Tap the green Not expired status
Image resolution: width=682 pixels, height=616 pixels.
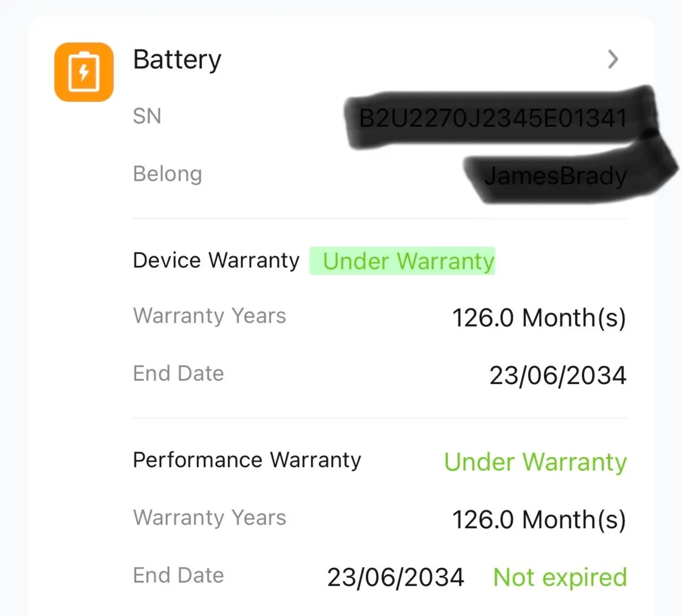(560, 577)
